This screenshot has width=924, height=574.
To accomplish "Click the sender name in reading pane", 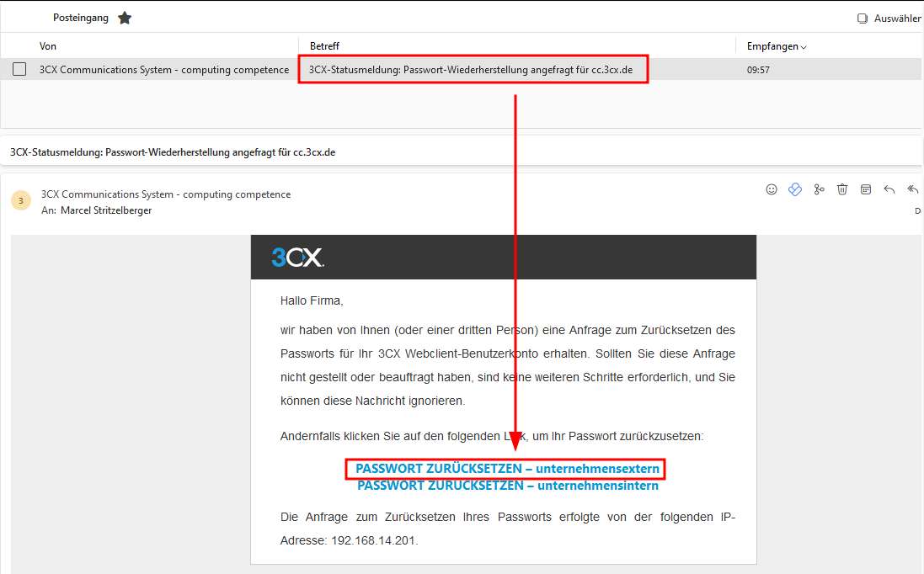I will pyautogui.click(x=166, y=194).
